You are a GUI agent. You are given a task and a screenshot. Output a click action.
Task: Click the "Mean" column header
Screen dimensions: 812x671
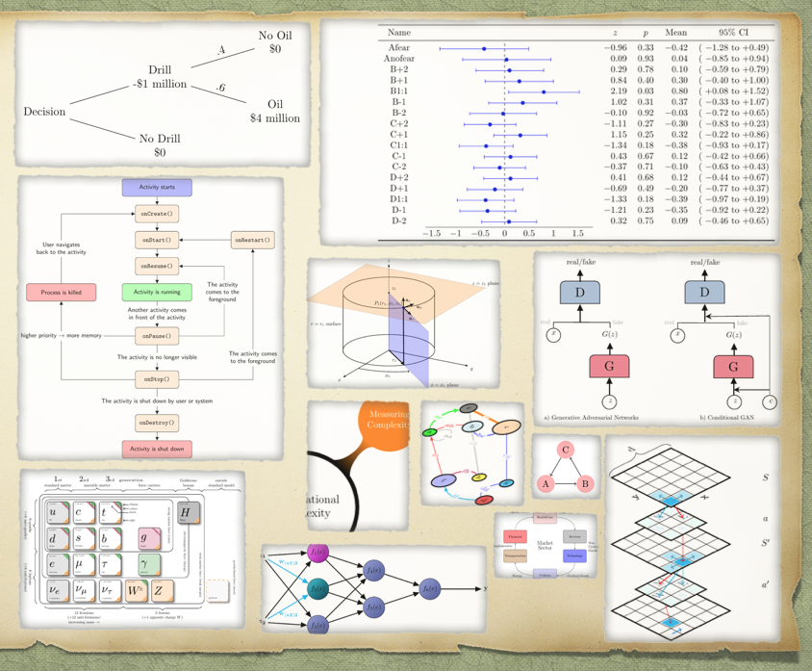point(675,33)
